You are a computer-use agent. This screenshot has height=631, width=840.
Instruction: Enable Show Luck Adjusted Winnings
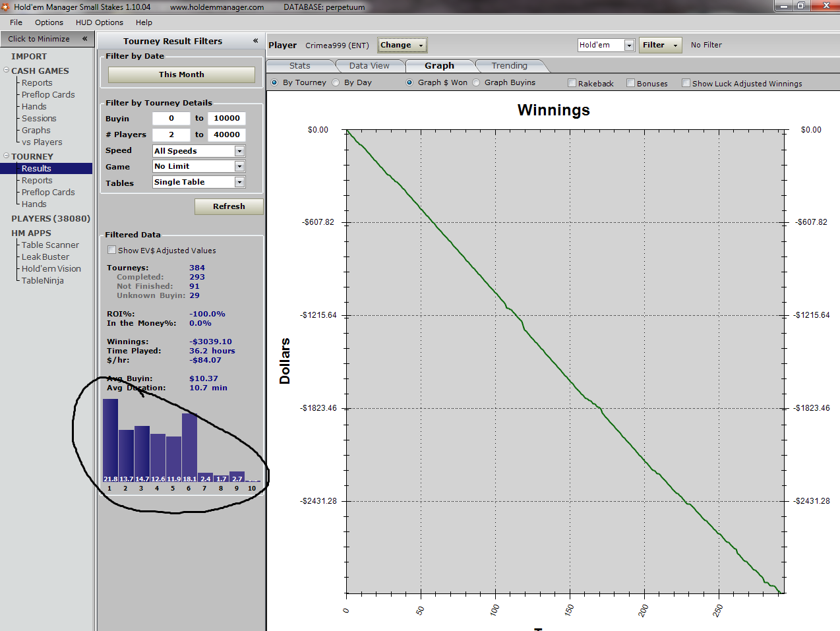[686, 83]
